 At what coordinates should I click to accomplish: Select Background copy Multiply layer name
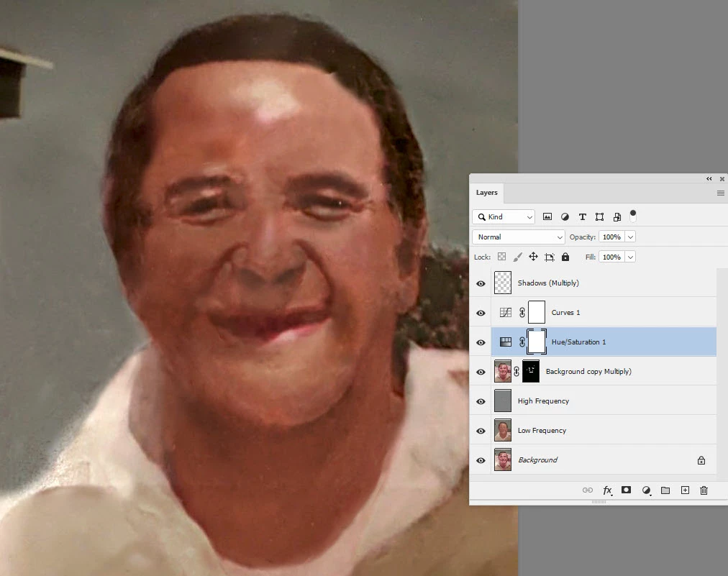click(x=588, y=371)
